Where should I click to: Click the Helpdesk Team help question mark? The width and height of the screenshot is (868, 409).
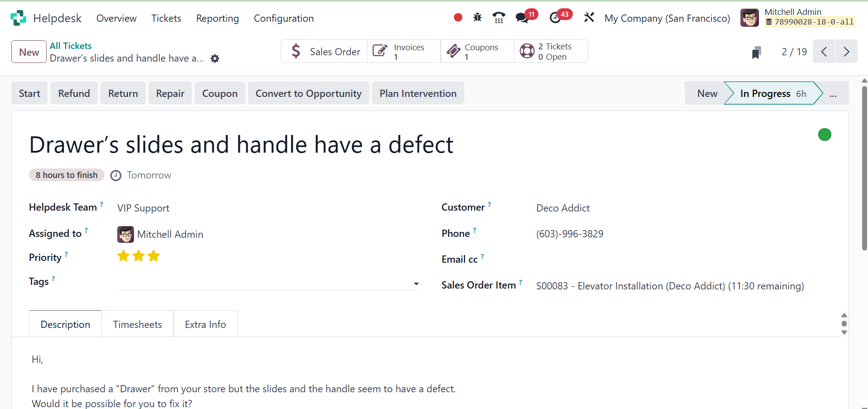tap(101, 204)
